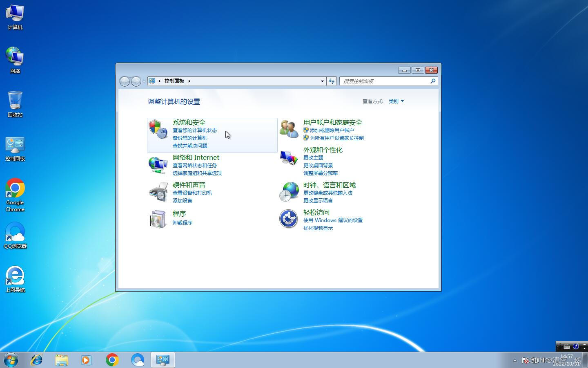Select the 计算机 desktop icon
588x368 pixels.
(x=15, y=17)
